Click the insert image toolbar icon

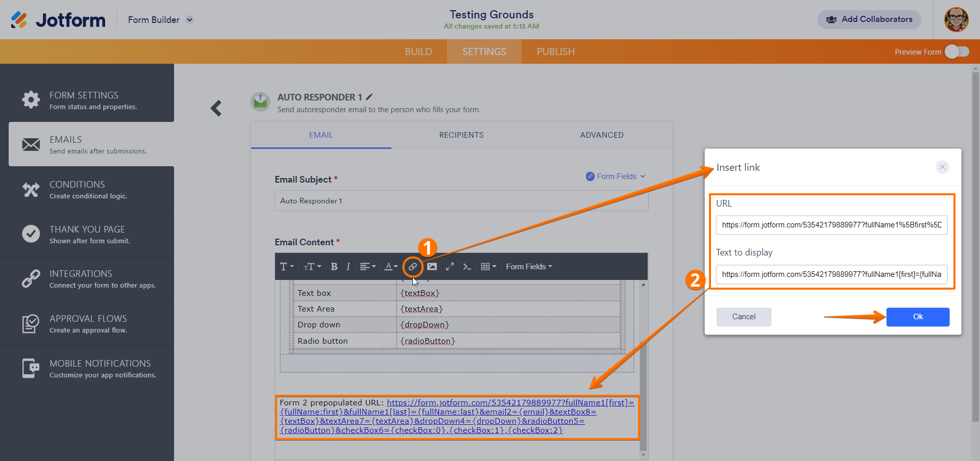click(432, 267)
